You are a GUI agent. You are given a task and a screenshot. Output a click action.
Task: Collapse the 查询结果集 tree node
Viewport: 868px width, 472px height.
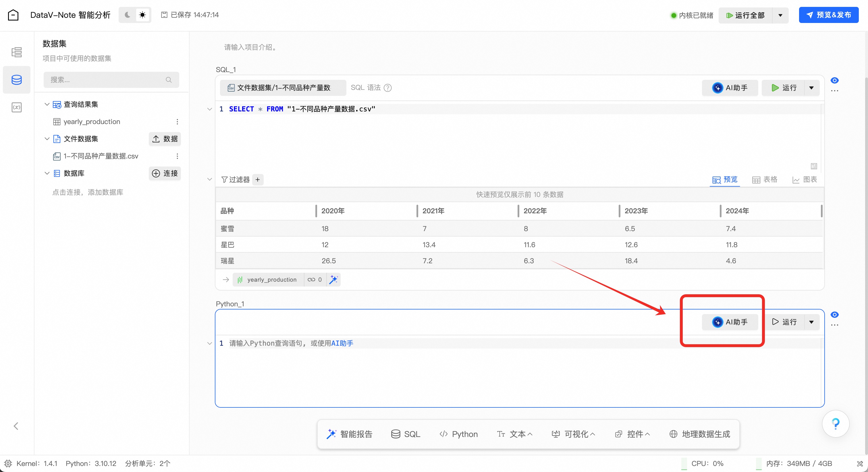[47, 105]
